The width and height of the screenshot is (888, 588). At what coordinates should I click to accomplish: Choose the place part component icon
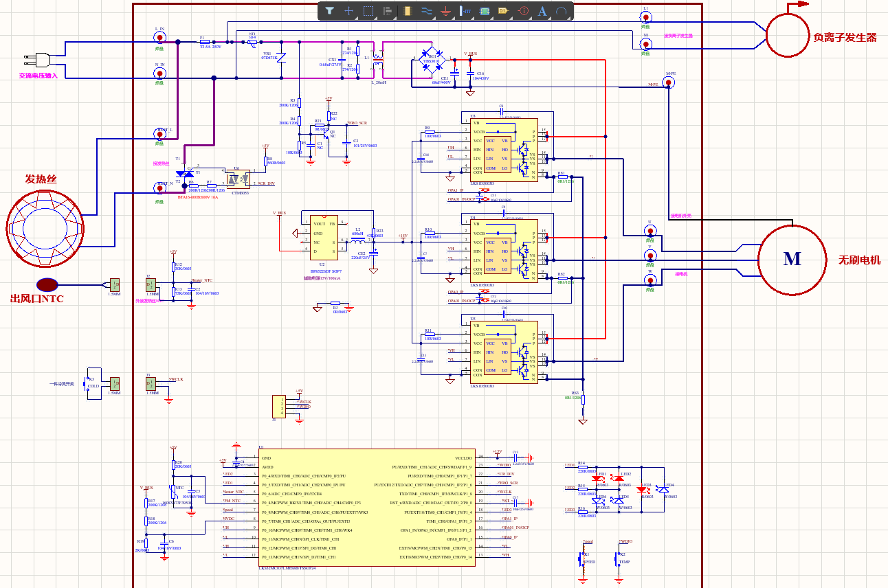click(x=407, y=11)
